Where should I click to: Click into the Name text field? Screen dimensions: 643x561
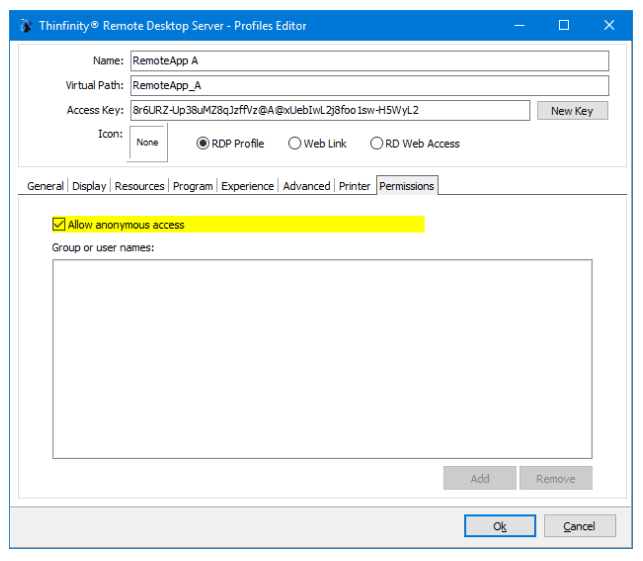368,61
